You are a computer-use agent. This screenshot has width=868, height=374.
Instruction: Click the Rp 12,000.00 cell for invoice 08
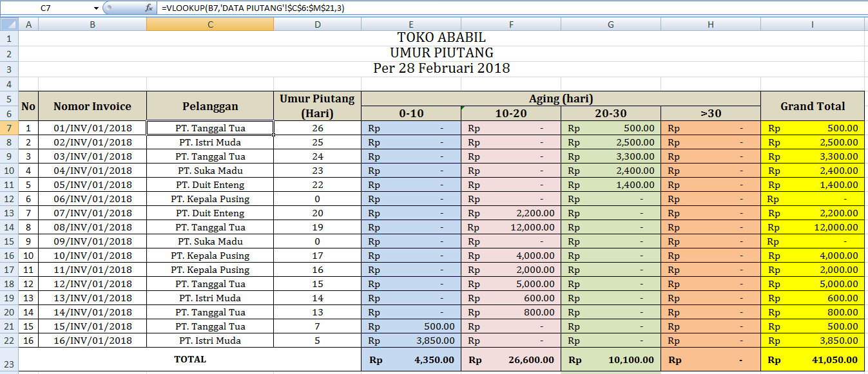(512, 227)
